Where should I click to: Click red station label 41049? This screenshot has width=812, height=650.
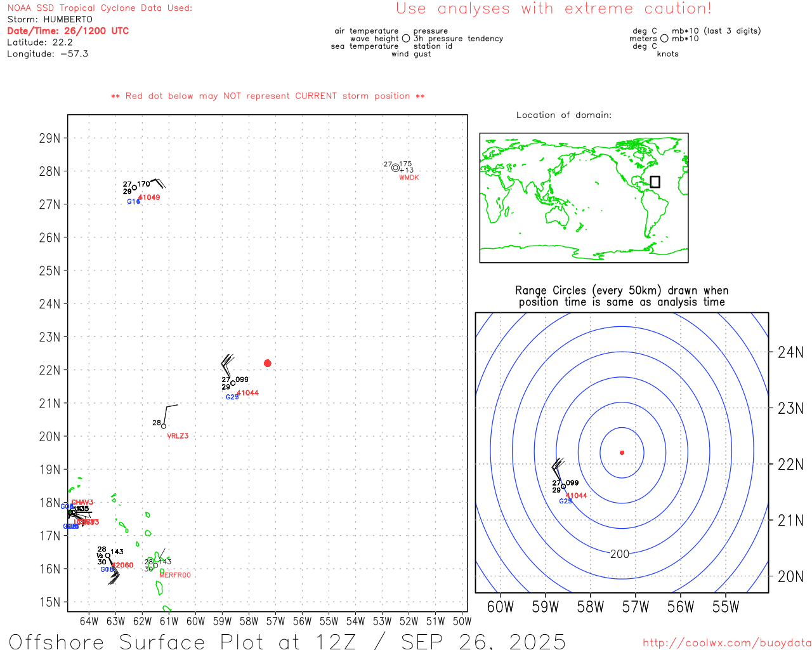pos(150,197)
